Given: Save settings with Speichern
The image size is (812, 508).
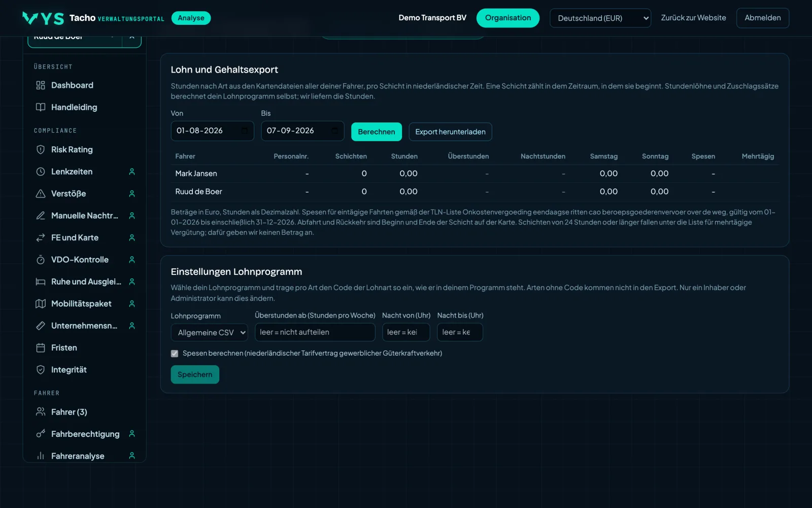Looking at the screenshot, I should (195, 374).
